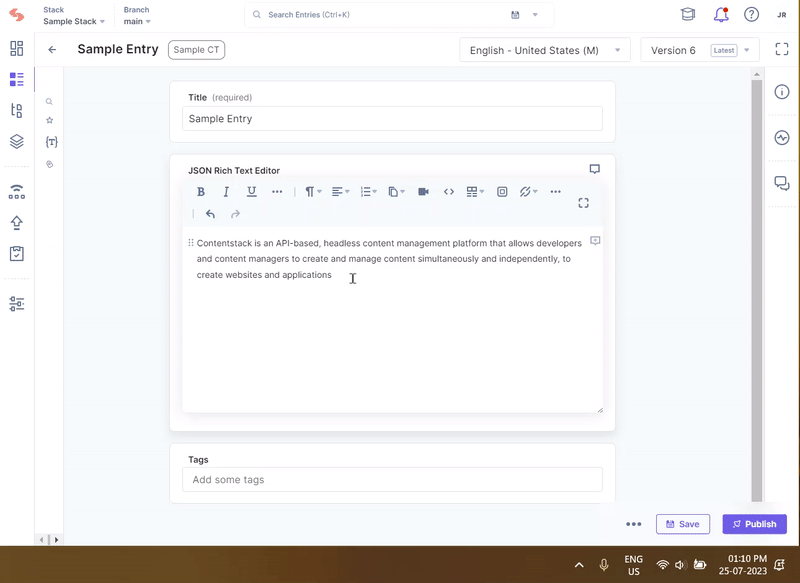800x583 pixels.
Task: Click the {T} content type icon
Action: pos(51,142)
